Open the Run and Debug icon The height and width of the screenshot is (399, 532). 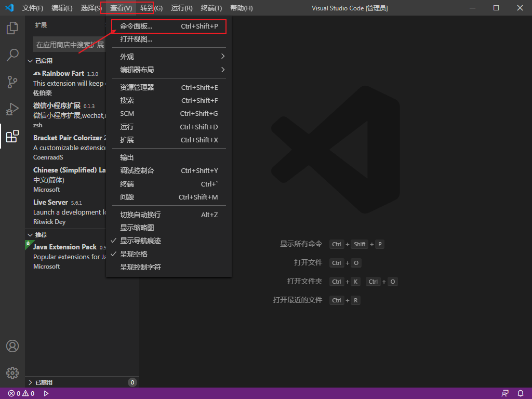coord(12,109)
